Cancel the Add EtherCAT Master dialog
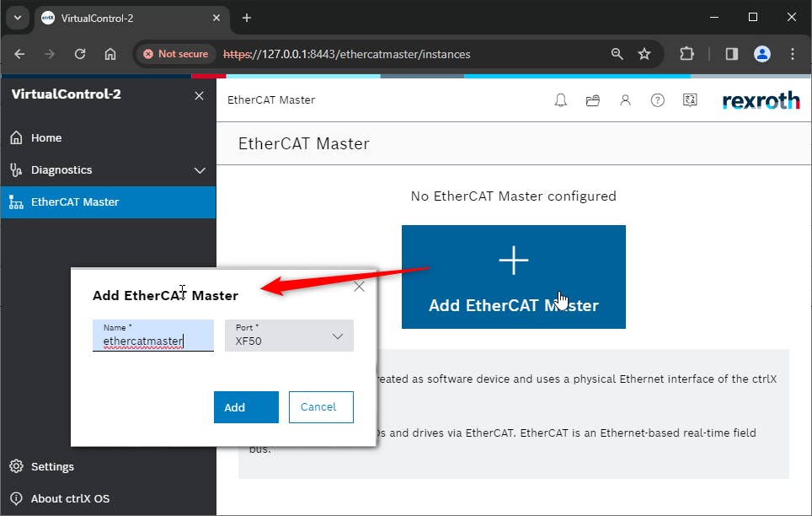 [x=321, y=407]
